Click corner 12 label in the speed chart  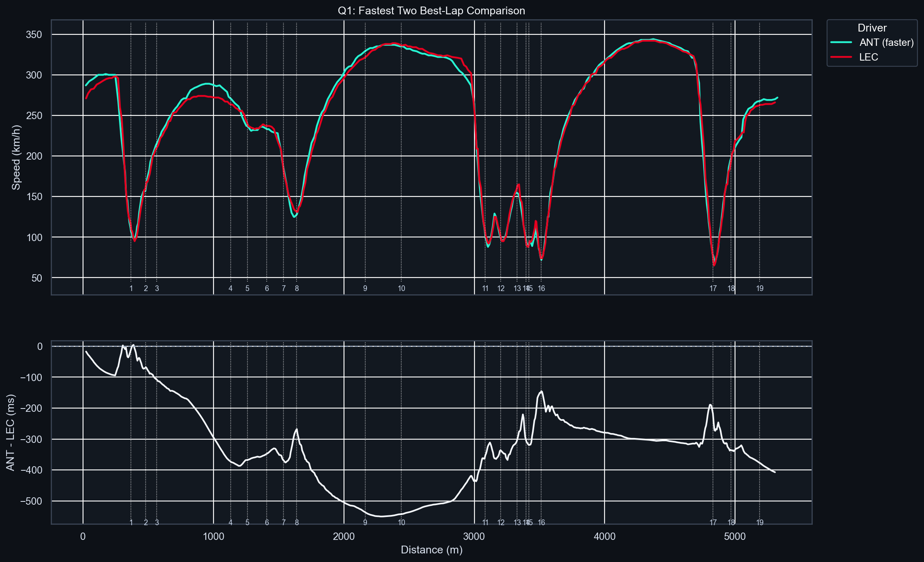501,289
